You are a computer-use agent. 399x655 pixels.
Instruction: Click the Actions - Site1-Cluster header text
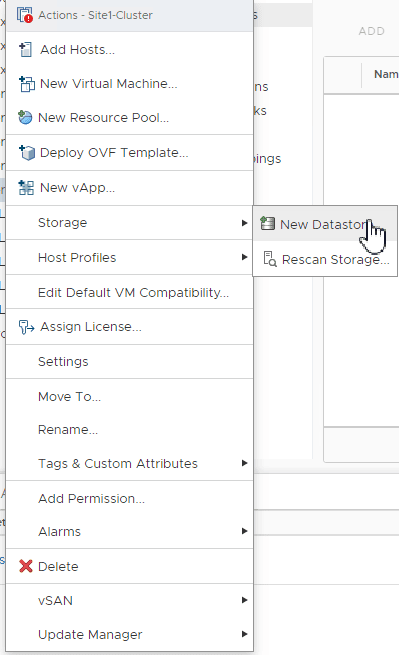tap(95, 15)
